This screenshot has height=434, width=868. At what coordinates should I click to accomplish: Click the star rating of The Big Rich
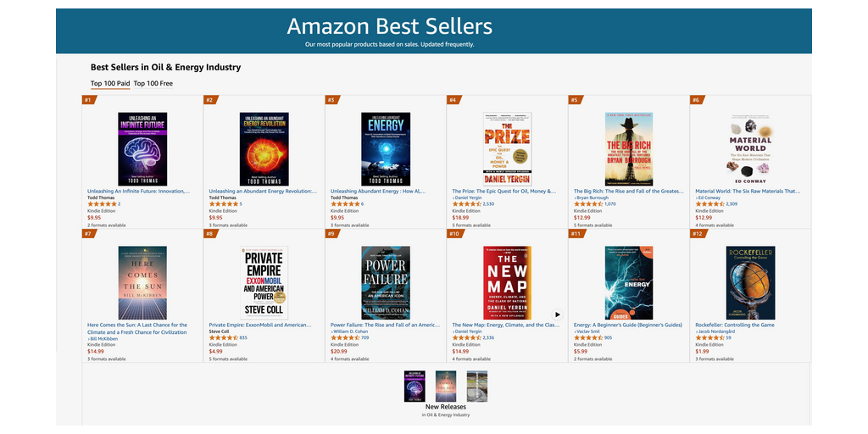tap(587, 204)
